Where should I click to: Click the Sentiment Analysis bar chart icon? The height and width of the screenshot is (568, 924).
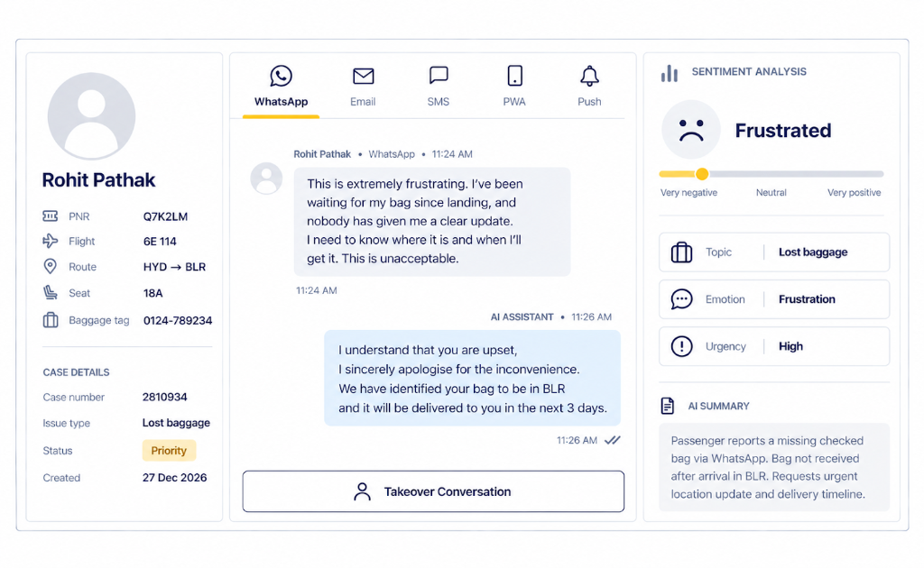(x=669, y=73)
